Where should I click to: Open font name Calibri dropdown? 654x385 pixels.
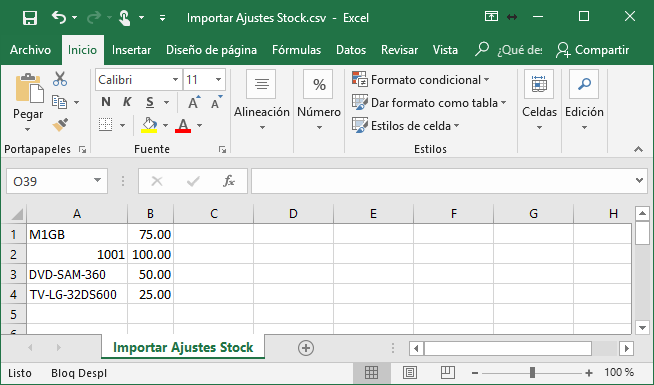point(176,80)
